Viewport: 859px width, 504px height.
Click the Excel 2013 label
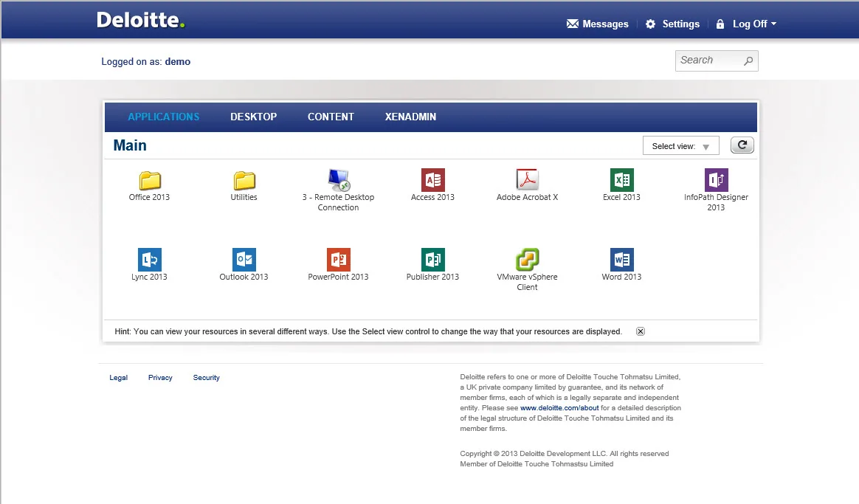pyautogui.click(x=622, y=197)
